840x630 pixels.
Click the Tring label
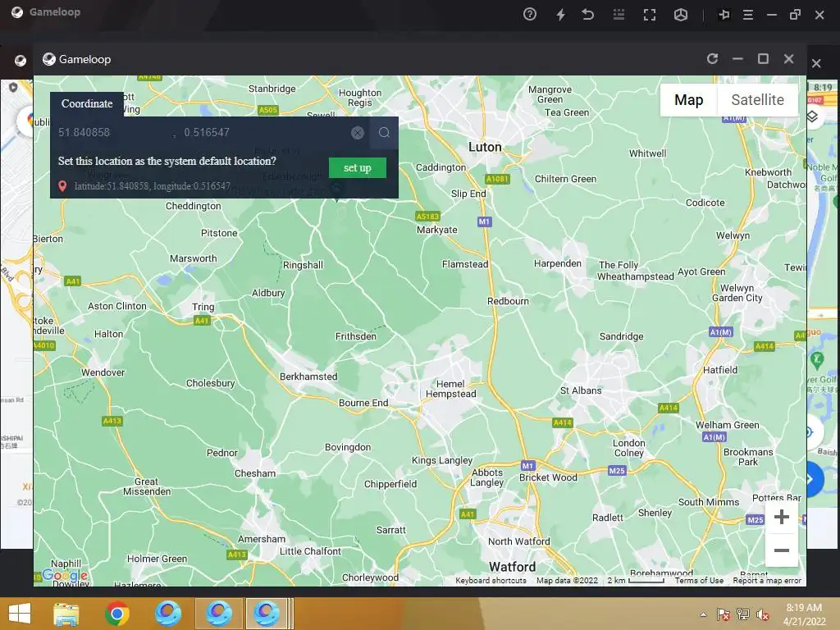coord(203,307)
